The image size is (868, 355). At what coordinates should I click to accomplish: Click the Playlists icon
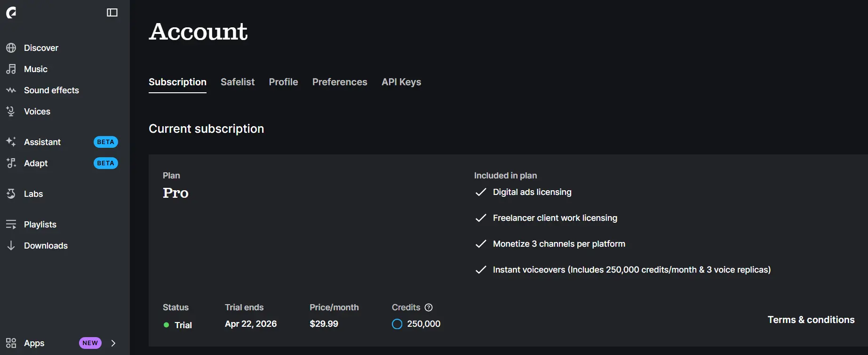click(11, 225)
